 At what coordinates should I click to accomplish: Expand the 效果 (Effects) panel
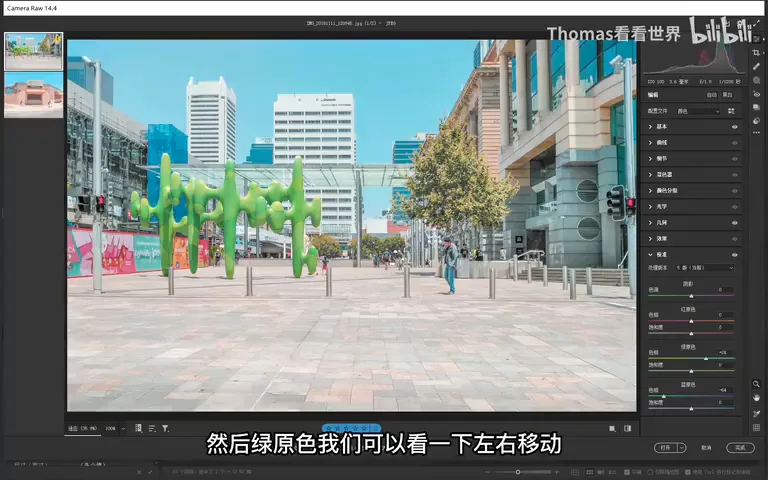pos(650,239)
